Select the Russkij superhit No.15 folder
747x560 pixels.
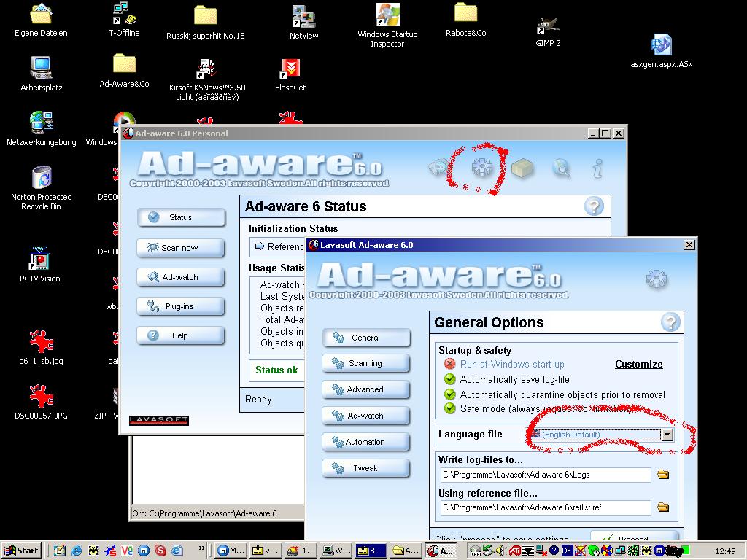(205, 23)
